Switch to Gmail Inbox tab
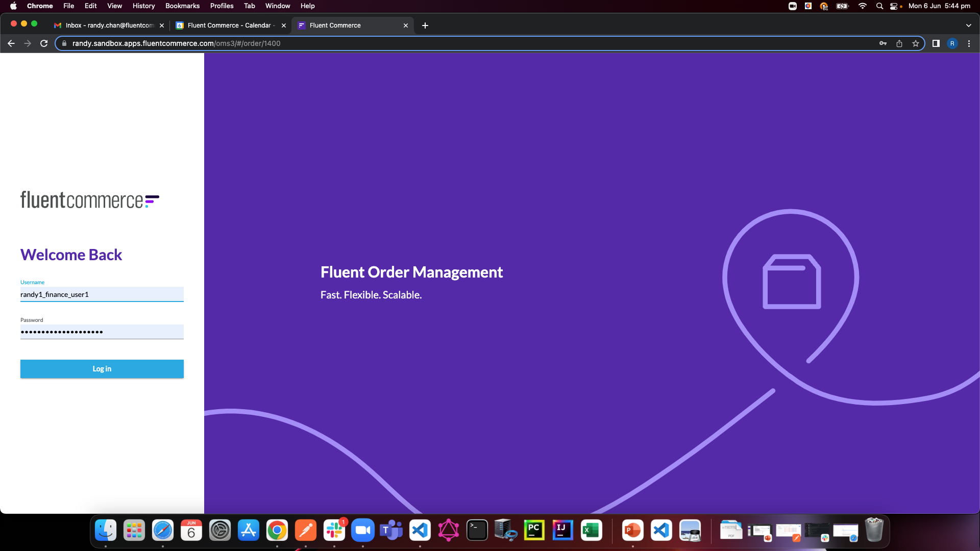Screen dimensions: 980x551 point(108,26)
